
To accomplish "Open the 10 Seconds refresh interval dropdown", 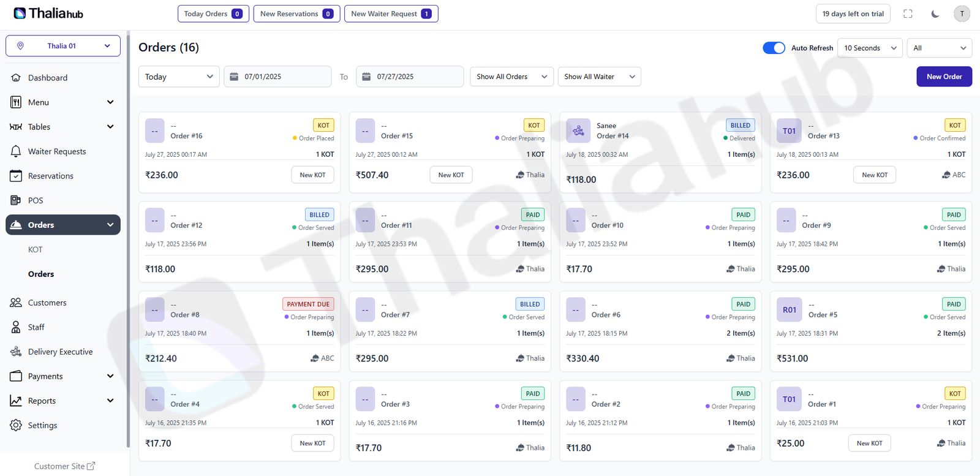I will (x=869, y=48).
